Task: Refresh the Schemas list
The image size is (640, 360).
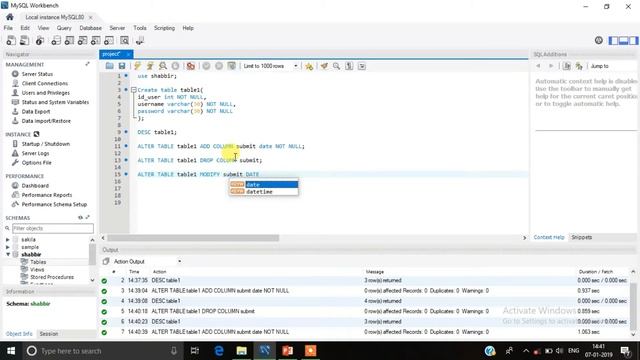Action: (80, 218)
